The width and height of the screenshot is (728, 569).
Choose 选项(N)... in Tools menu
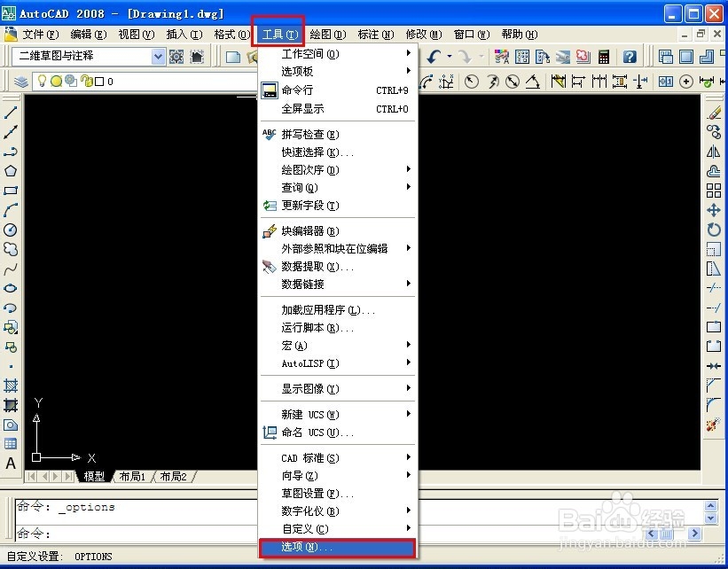click(337, 547)
